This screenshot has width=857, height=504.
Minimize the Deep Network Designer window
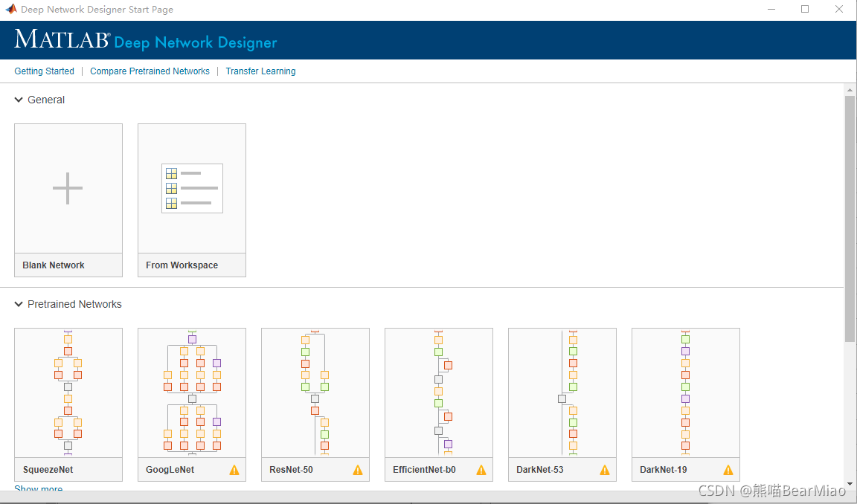click(x=771, y=9)
